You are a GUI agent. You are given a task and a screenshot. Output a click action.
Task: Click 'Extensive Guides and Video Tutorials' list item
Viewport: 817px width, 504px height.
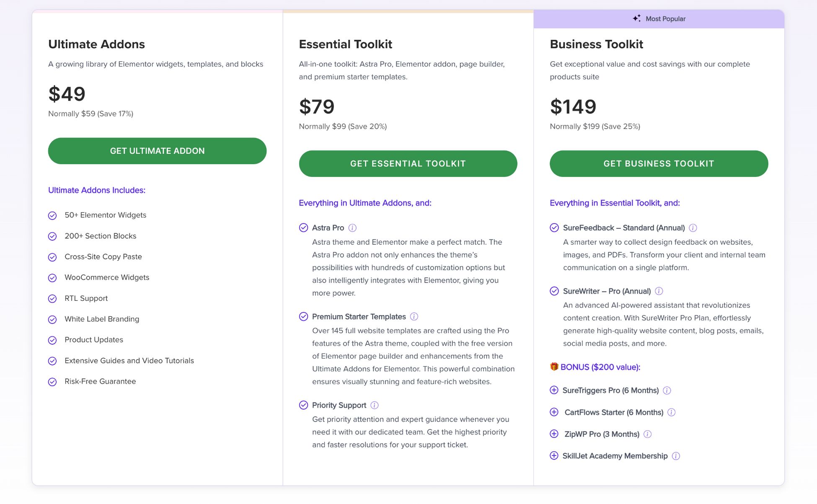(129, 361)
